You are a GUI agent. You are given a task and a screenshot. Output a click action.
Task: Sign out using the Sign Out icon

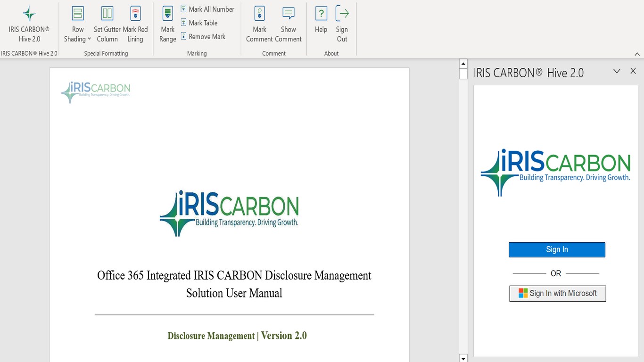coord(342,25)
